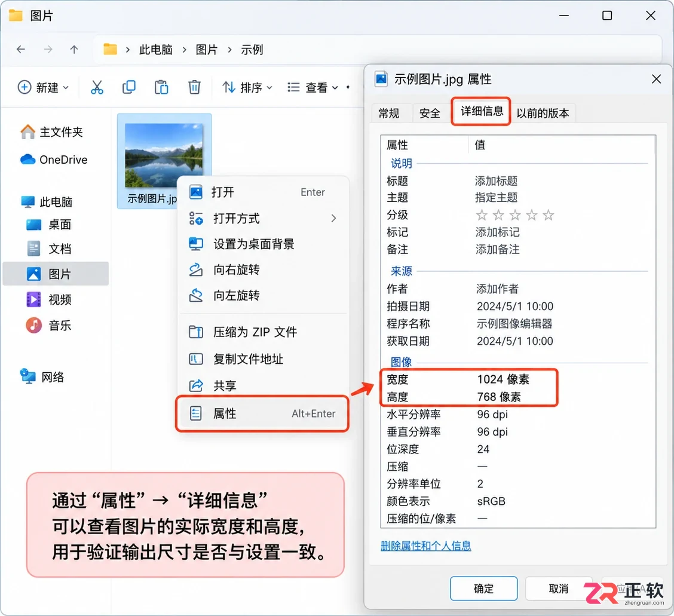Select the 示例图片.jpg thumbnail
This screenshot has height=616, width=674.
pyautogui.click(x=164, y=155)
